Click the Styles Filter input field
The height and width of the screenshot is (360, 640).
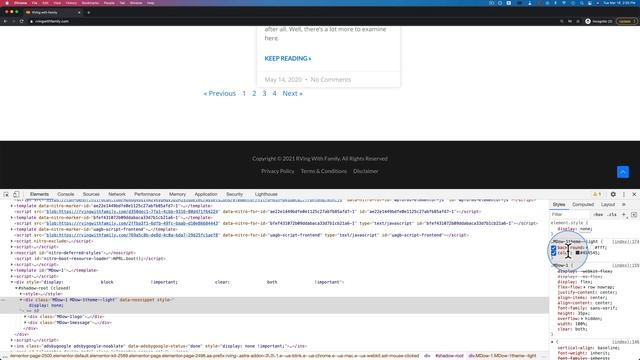tap(570, 214)
